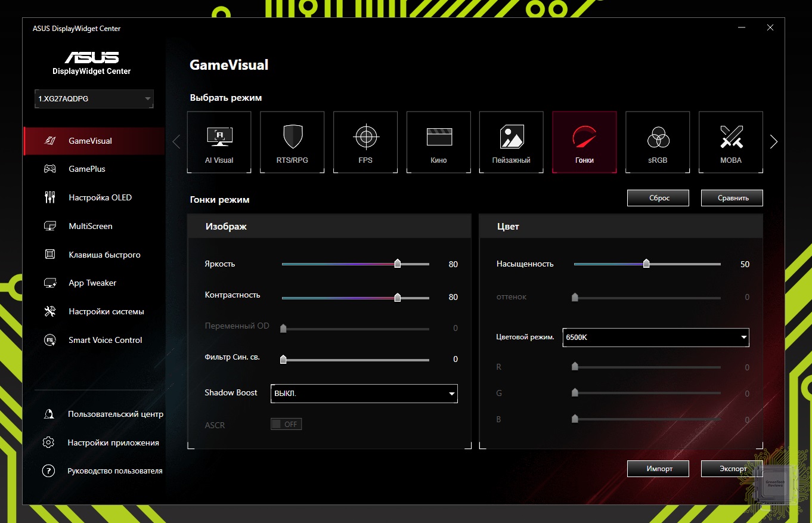Image resolution: width=812 pixels, height=523 pixels.
Task: Open Руководство пользователя help entry
Action: click(114, 471)
